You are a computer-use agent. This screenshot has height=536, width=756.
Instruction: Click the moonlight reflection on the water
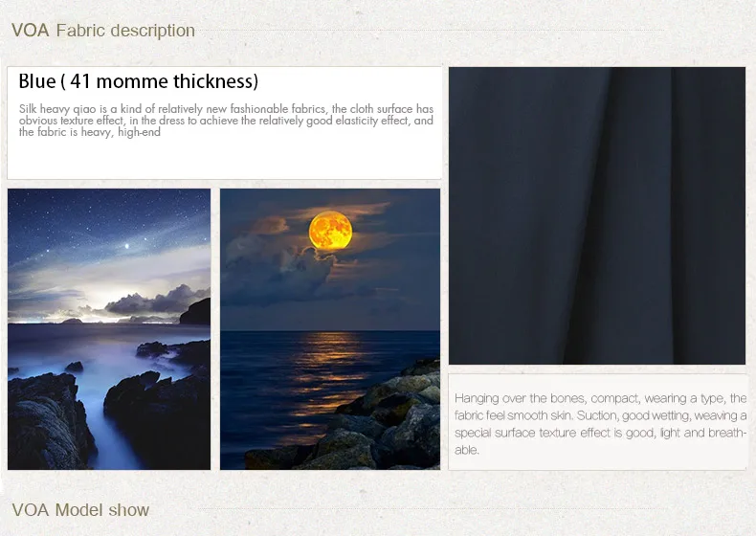(328, 376)
